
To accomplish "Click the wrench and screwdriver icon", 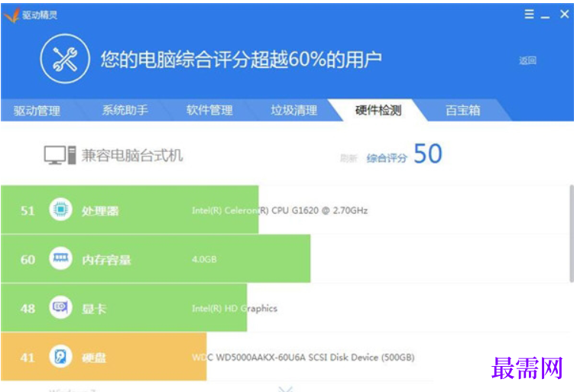I will point(65,59).
